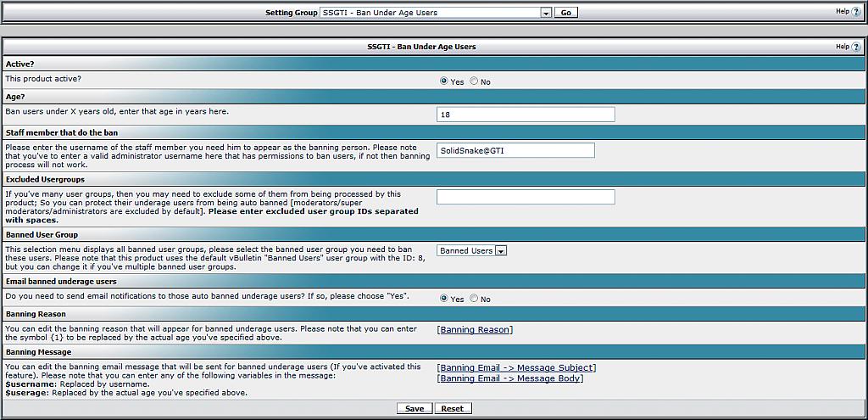Viewport: 868px width, 420px height.
Task: Choose Yes for emailing banned underage users
Action: (443, 299)
